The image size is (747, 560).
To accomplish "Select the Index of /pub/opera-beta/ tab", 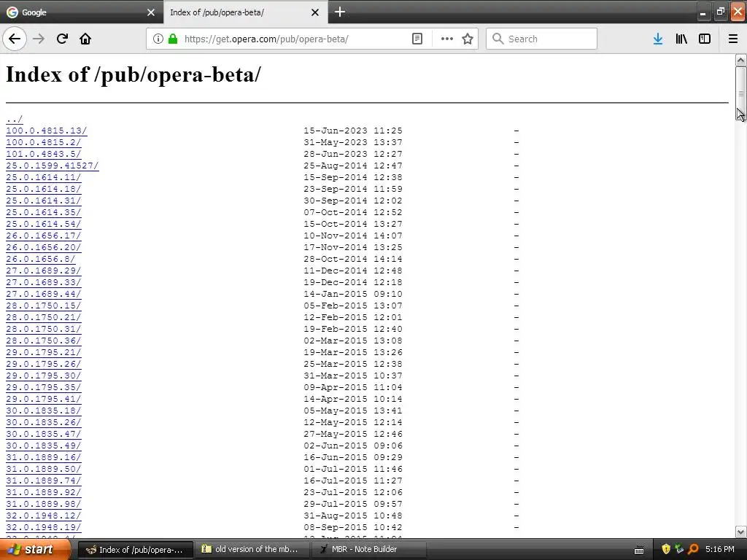I will 245,12.
